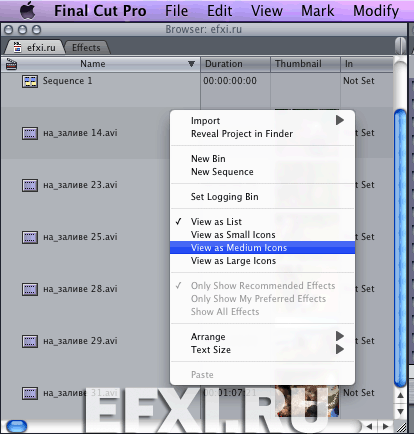The height and width of the screenshot is (434, 414).
Task: Click the Not Set value for на_заливе 31.avi
Action: (x=359, y=393)
